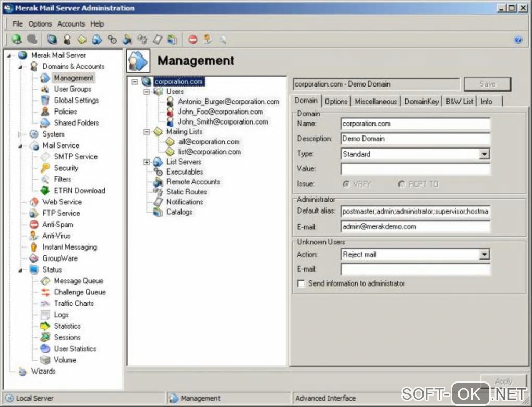The width and height of the screenshot is (532, 407).
Task: Select all@corporation.com mailing list
Action: point(209,142)
